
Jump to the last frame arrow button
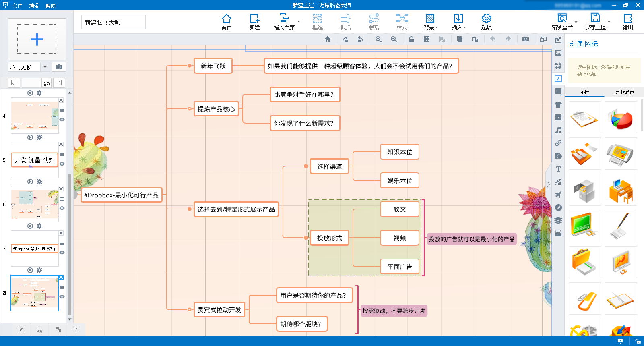[x=59, y=83]
